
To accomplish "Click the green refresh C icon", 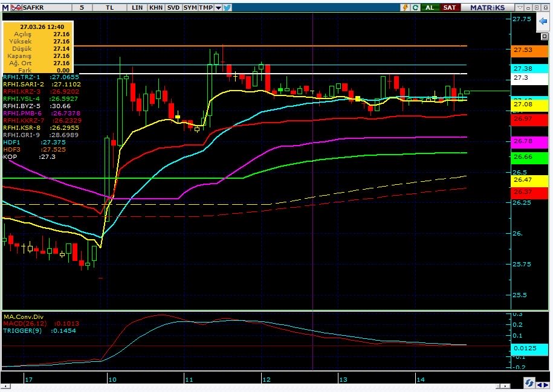I will point(415,7).
